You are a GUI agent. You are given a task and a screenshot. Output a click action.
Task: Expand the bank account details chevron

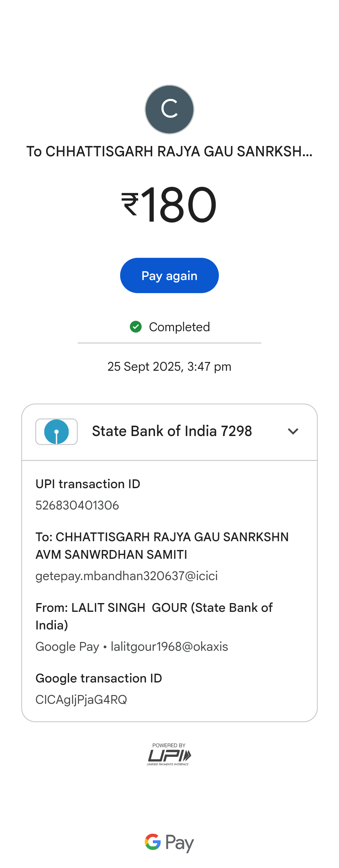[x=293, y=431]
